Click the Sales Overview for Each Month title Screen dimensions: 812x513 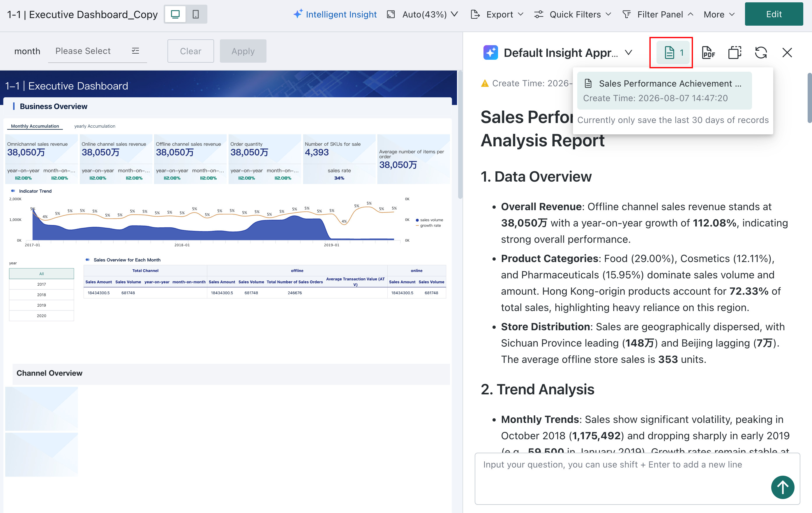point(127,260)
